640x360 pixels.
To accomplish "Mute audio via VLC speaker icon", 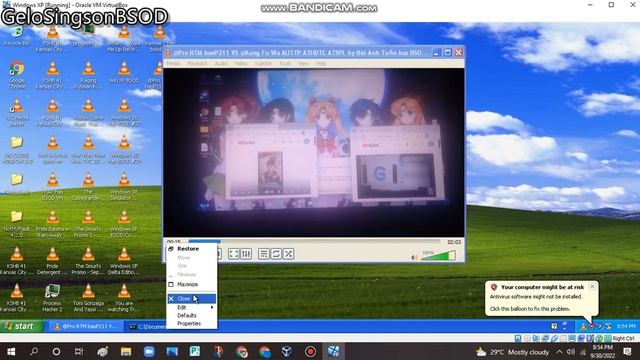I will (414, 257).
